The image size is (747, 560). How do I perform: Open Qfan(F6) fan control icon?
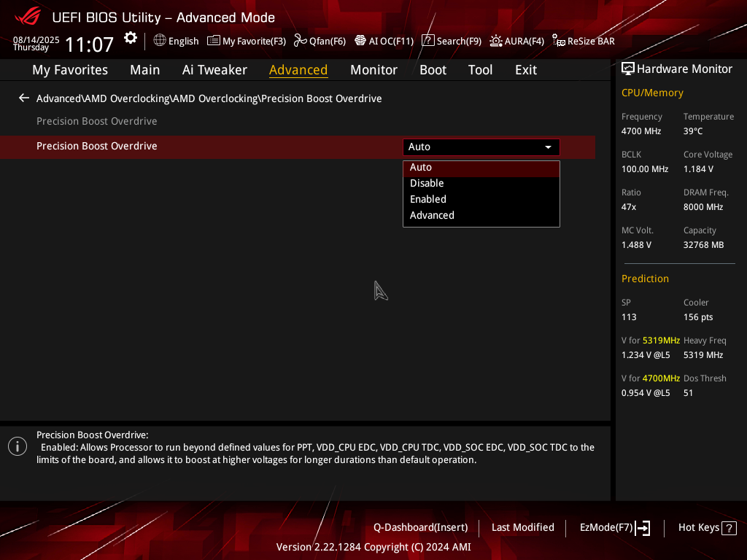300,41
